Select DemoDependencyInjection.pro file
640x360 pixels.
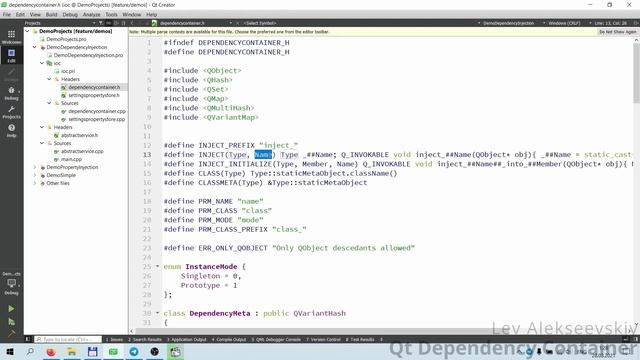[x=88, y=55]
